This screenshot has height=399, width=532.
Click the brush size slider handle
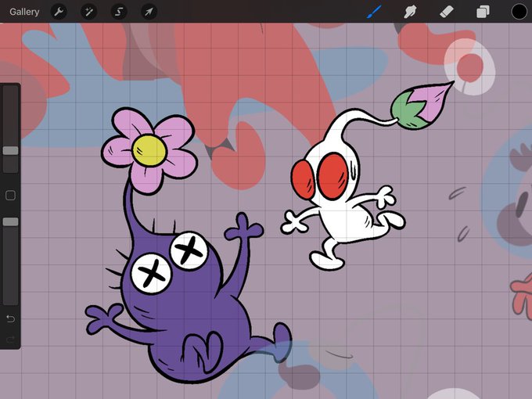pos(10,151)
